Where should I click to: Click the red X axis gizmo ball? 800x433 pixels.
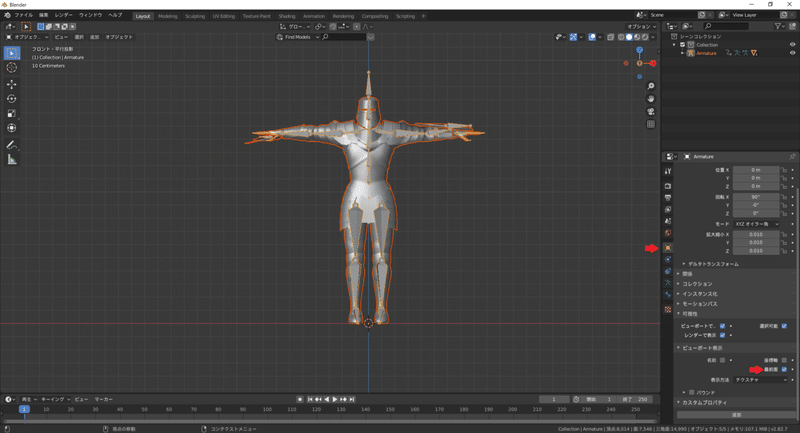(653, 63)
